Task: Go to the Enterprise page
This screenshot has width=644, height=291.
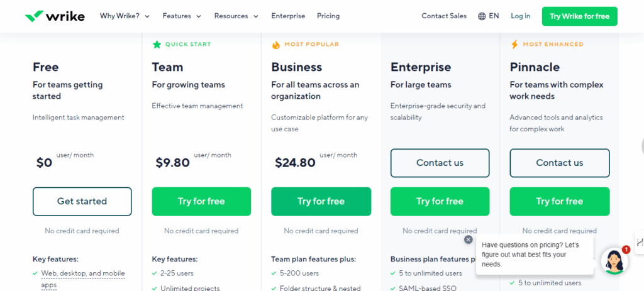Action: [288, 16]
